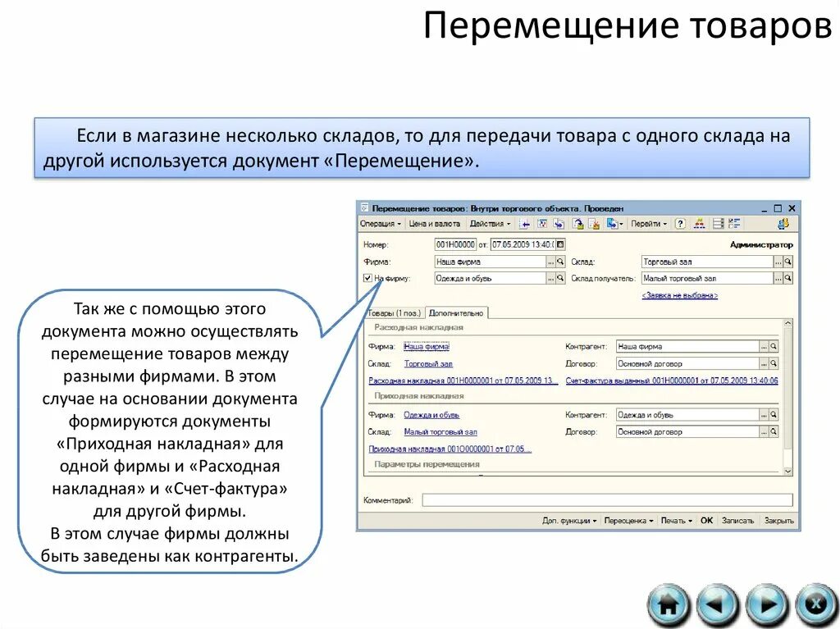The height and width of the screenshot is (629, 840).
Task: Click the ellipsis button of Склад field
Action: 778,262
